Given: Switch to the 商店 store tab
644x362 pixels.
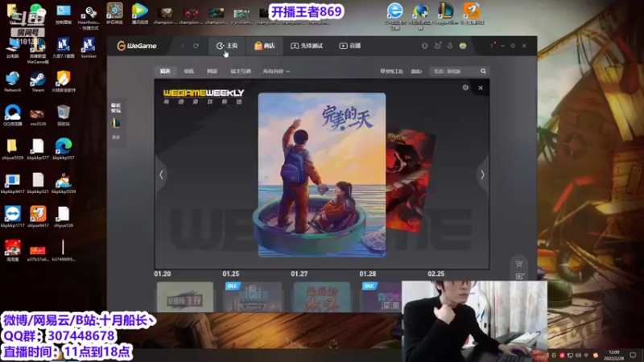Looking at the screenshot, I should pyautogui.click(x=265, y=46).
